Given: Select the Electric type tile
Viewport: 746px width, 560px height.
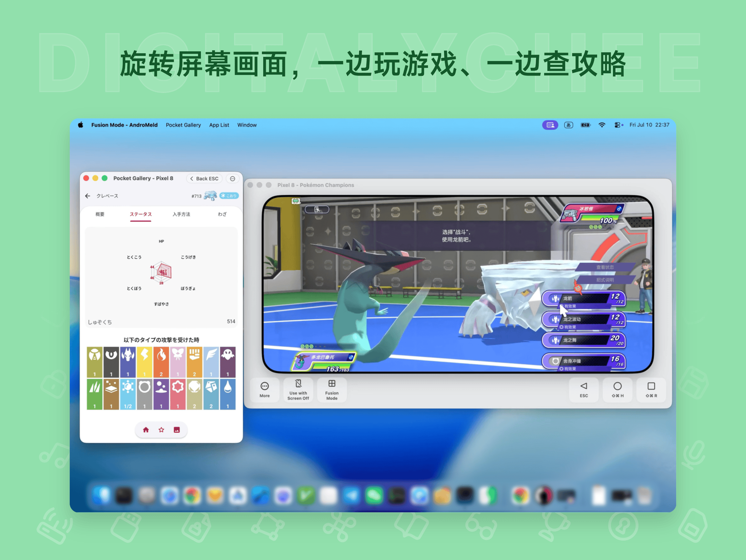Looking at the screenshot, I should [144, 362].
